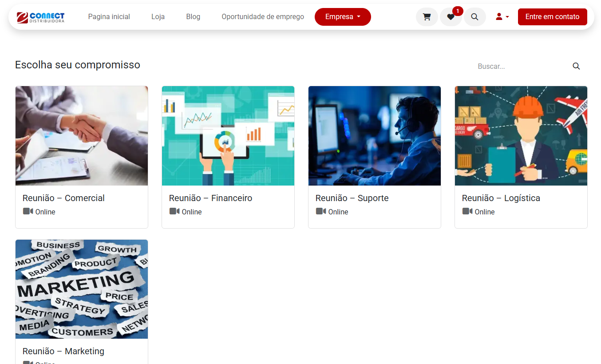Click video camera icon under Reunião – Suporte

point(321,211)
